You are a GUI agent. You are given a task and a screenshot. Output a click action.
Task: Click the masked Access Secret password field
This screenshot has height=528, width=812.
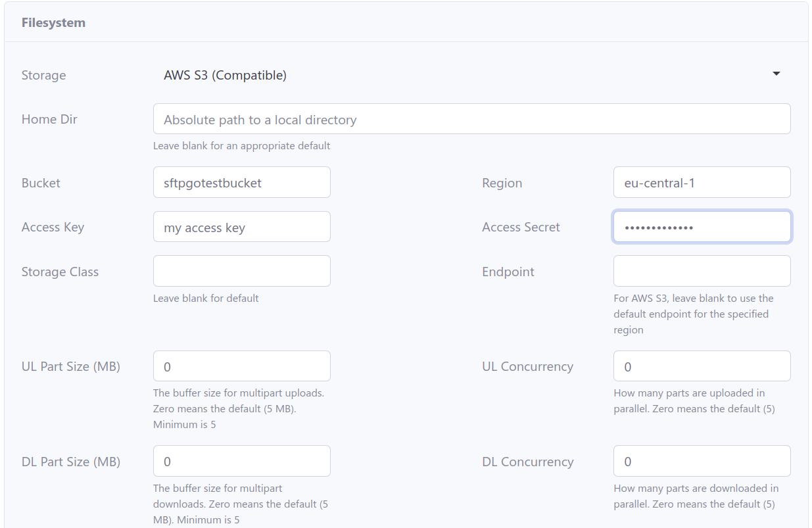pos(701,227)
